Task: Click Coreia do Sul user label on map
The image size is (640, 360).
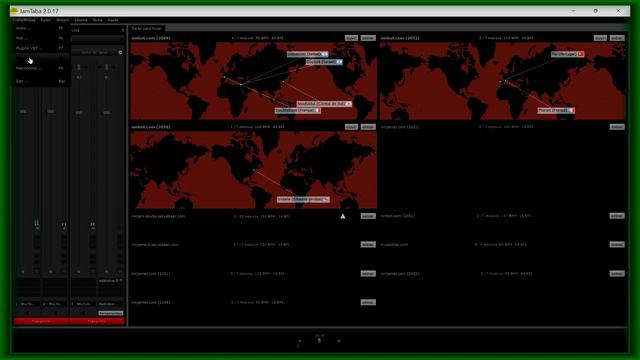Action: pyautogui.click(x=324, y=104)
